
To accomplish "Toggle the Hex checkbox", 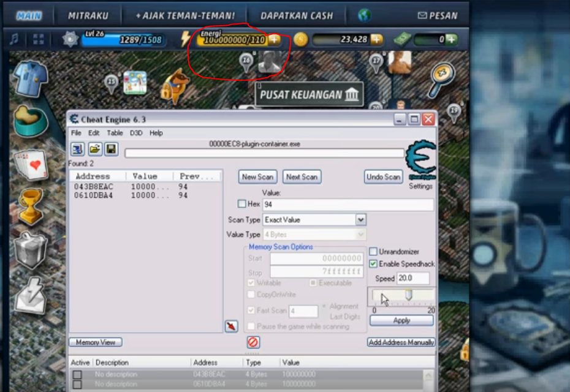I will (241, 204).
